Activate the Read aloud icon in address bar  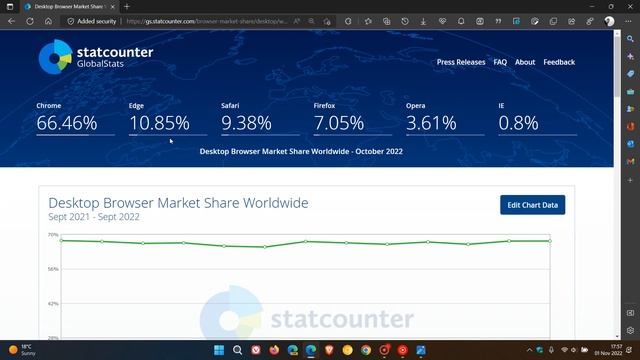[297, 21]
